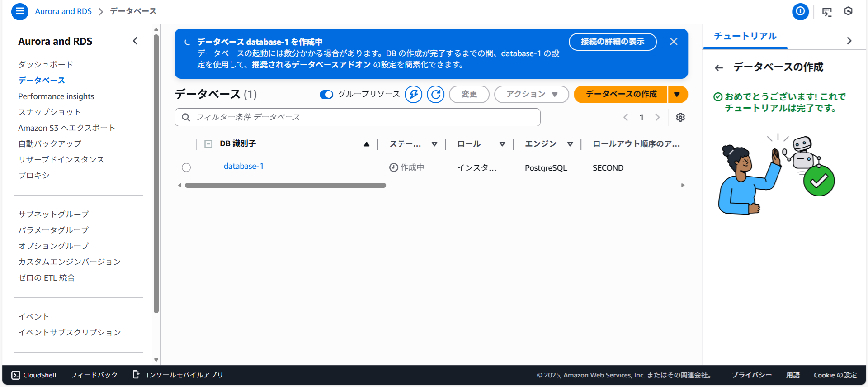
Task: Open table preferences gear icon
Action: pyautogui.click(x=680, y=118)
